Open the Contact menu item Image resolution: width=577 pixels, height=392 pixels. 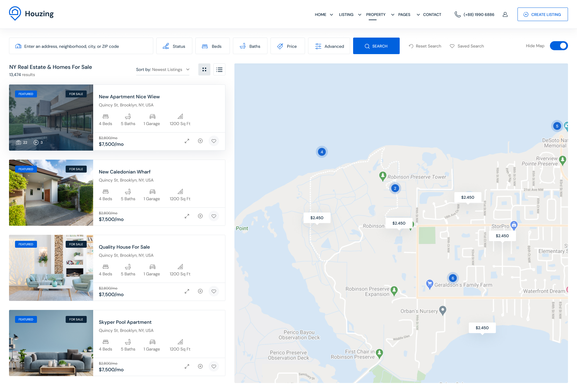(432, 14)
